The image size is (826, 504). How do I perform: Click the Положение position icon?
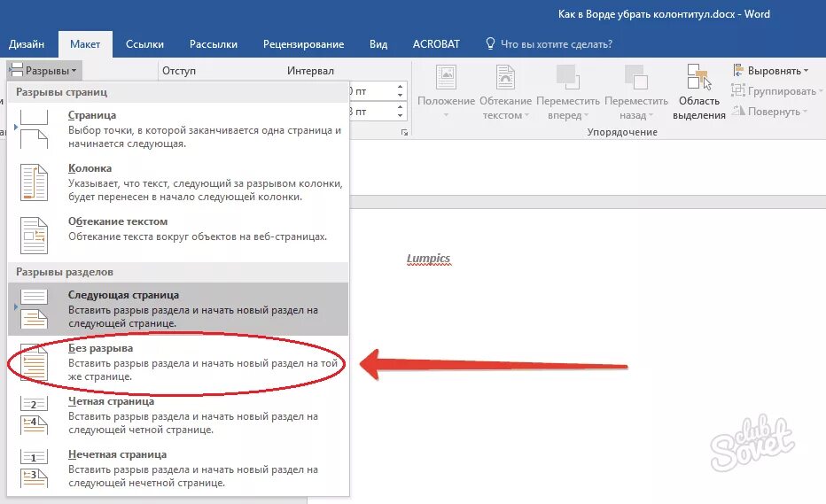click(446, 77)
